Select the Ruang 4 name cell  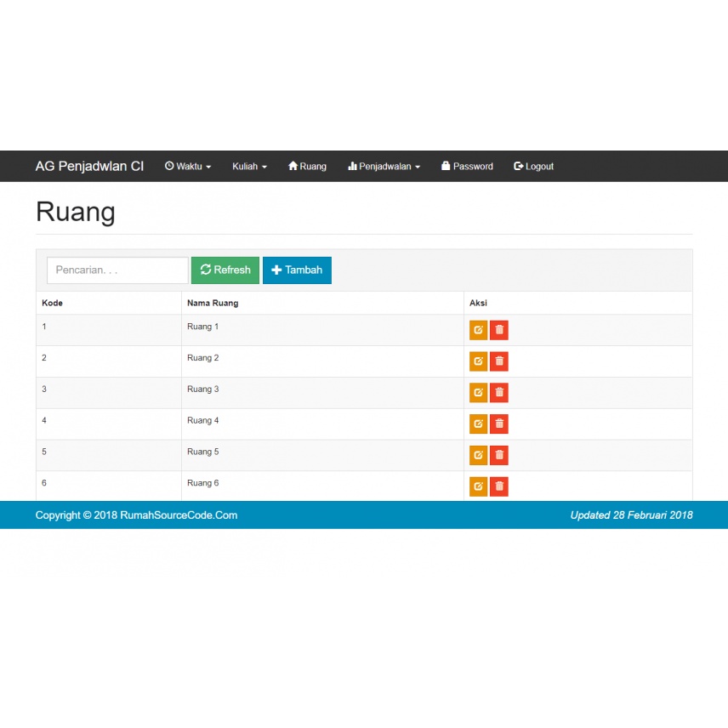(322, 424)
